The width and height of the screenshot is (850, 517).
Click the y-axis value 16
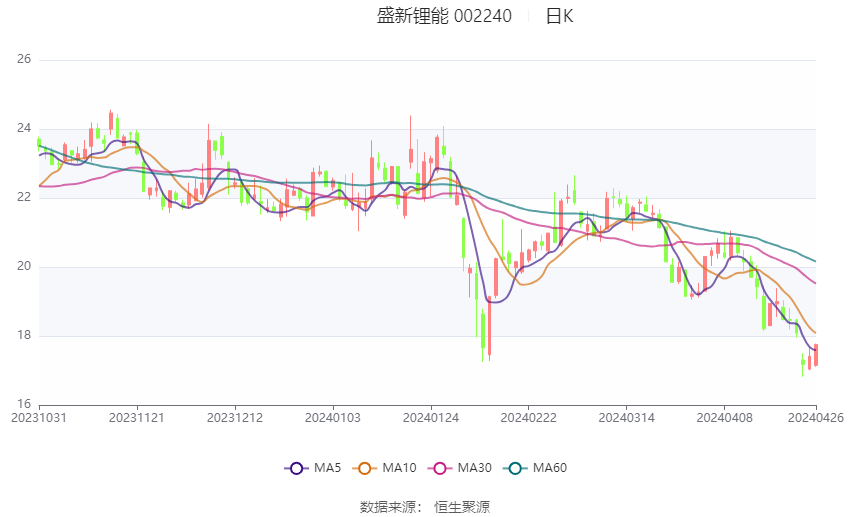point(24,404)
